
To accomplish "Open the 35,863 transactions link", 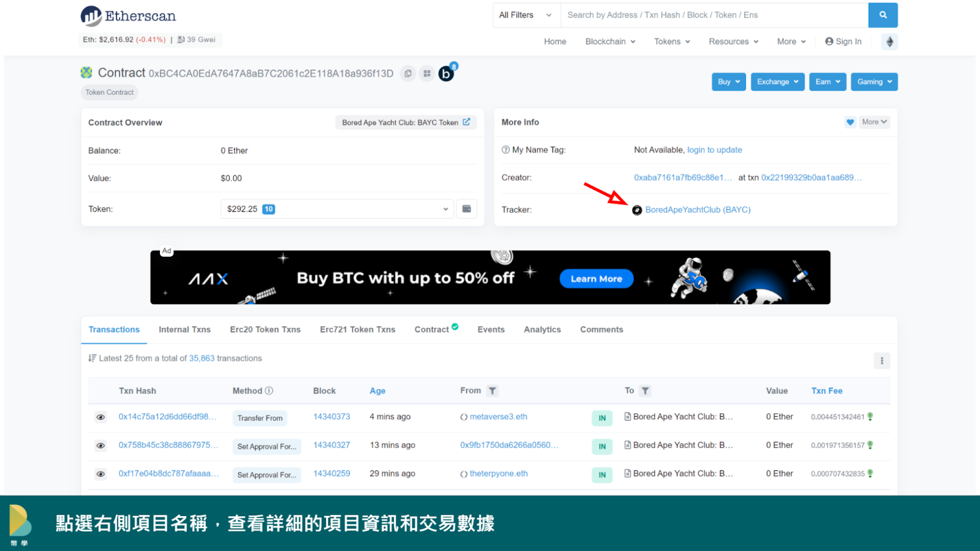I will pyautogui.click(x=202, y=359).
